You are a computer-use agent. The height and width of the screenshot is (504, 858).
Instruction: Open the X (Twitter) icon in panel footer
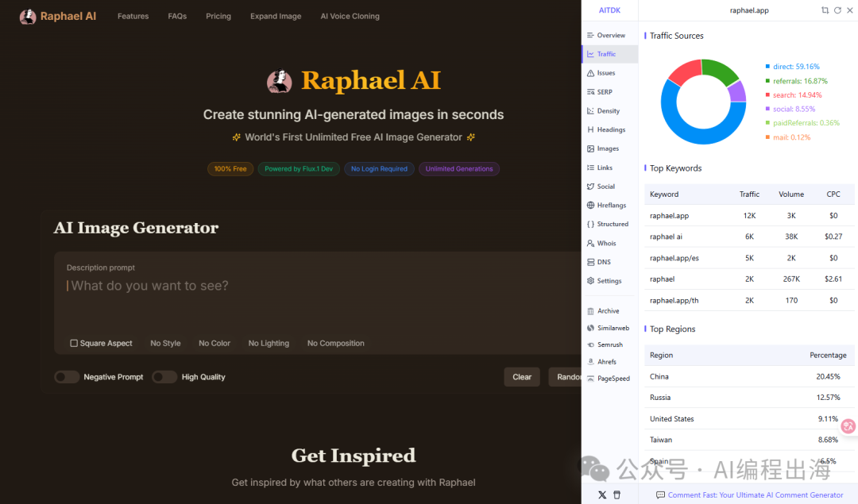[601, 494]
